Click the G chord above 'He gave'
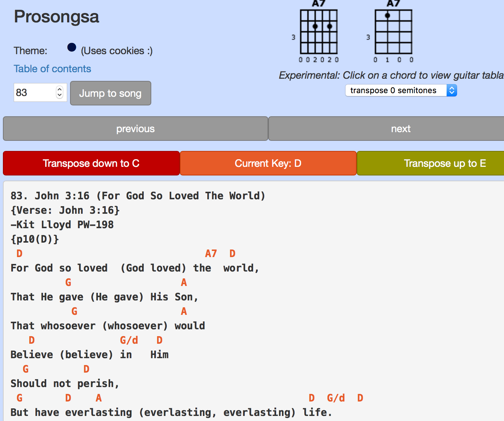Viewport: 504px width, 421px height. 68,283
